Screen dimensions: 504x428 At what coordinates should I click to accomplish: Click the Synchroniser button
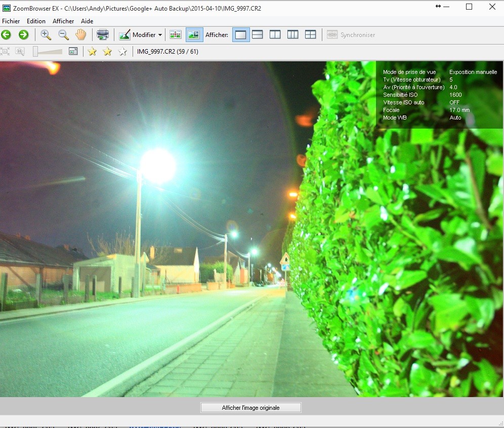(351, 35)
